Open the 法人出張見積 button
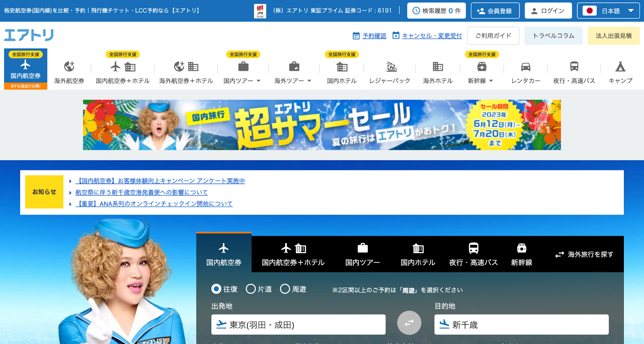The height and width of the screenshot is (344, 644). coord(613,36)
